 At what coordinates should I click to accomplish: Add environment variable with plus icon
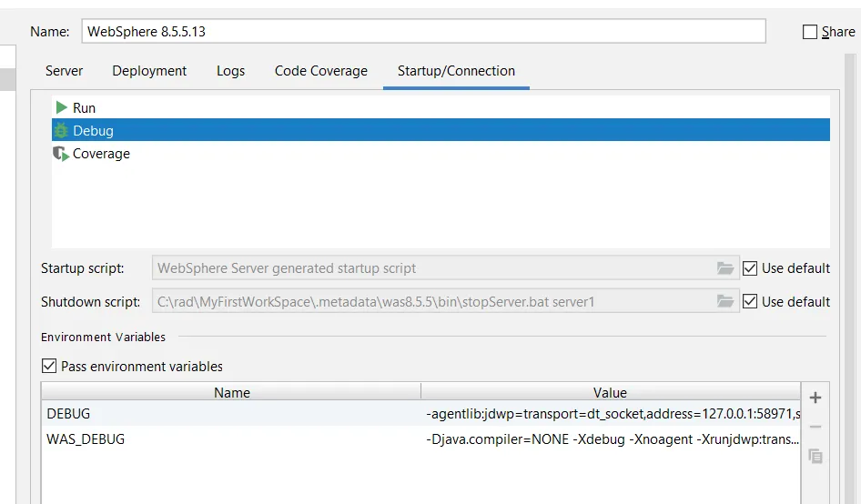(815, 398)
